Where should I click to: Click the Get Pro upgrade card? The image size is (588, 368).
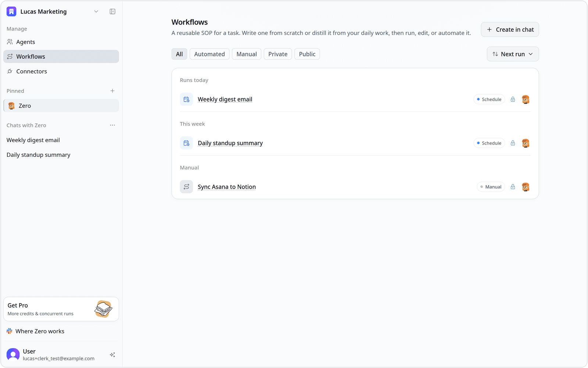click(x=61, y=309)
